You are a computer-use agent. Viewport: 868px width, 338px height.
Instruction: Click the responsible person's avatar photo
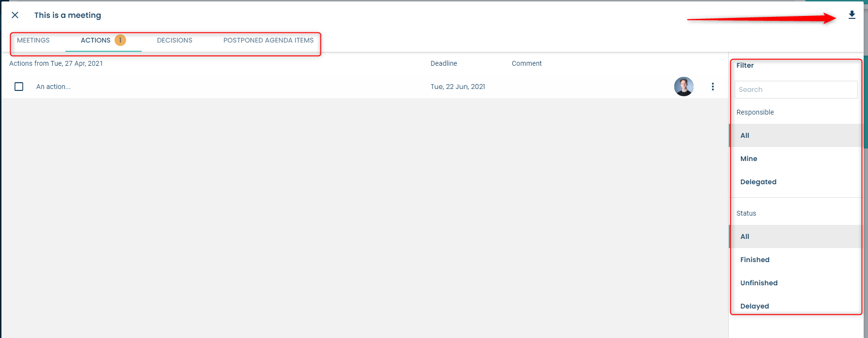[684, 87]
